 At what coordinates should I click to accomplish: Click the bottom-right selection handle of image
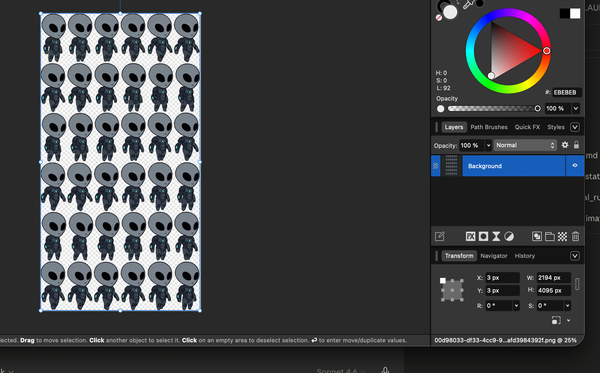(200, 311)
